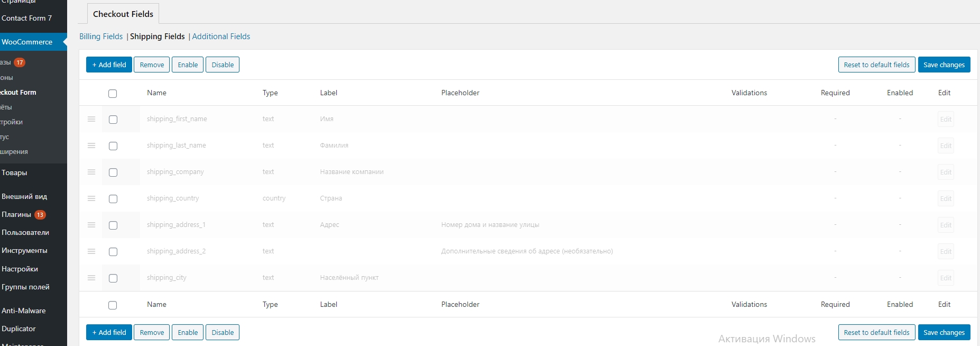
Task: Tick the select-all checkbox in table header
Action: click(113, 94)
